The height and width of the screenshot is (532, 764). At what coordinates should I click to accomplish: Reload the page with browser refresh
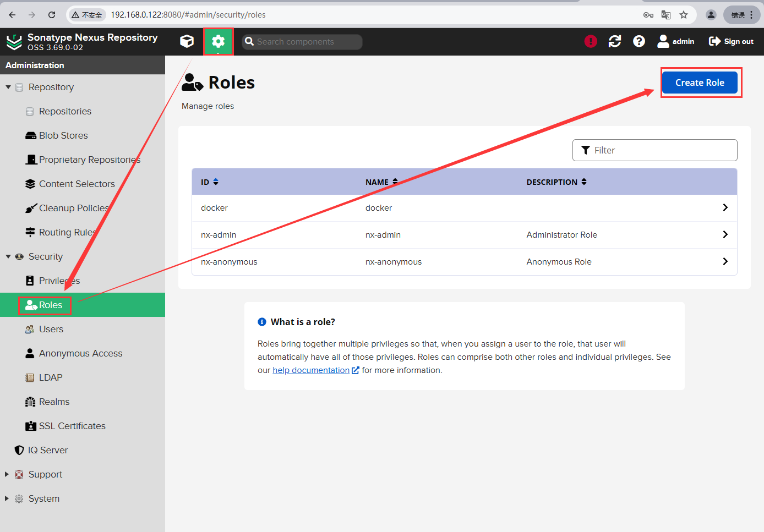[52, 15]
